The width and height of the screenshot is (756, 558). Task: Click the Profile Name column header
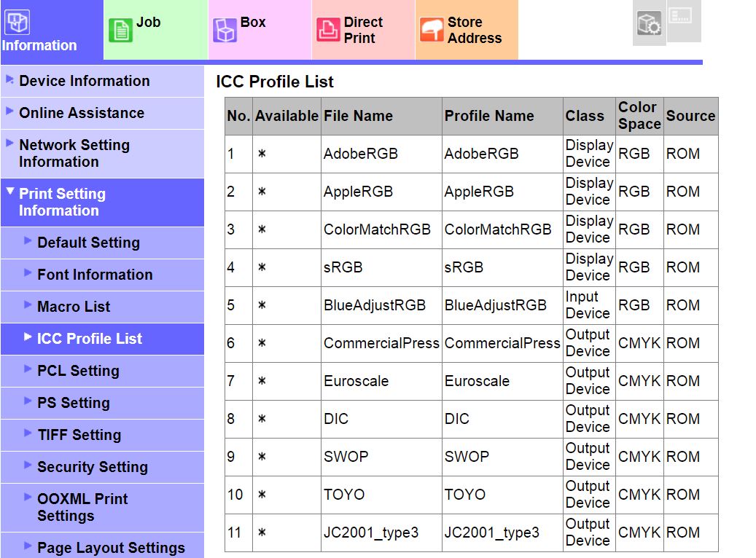(502, 116)
